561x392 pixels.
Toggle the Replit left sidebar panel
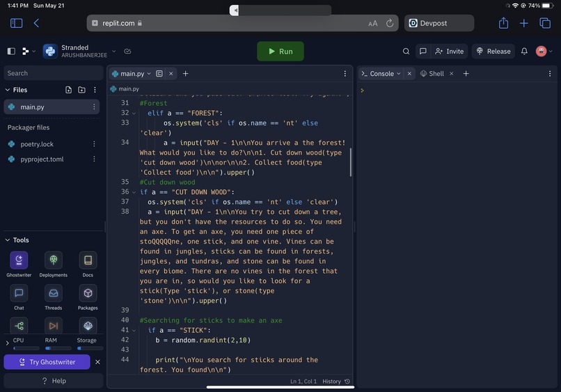11,52
